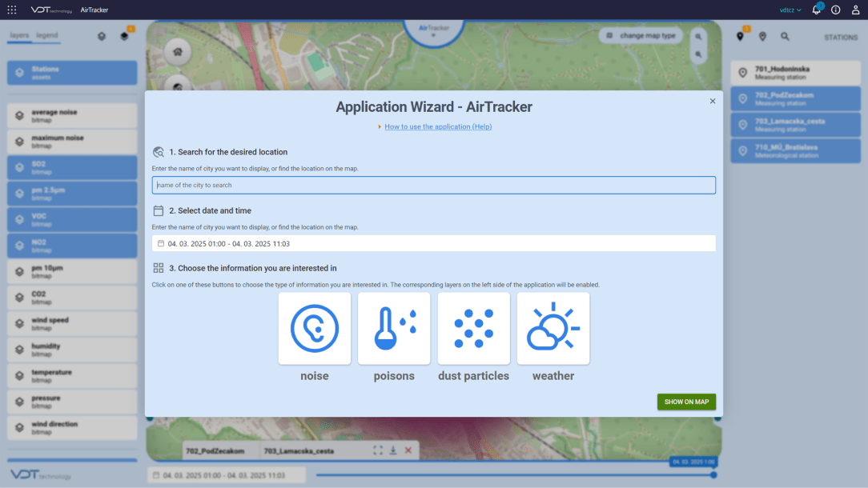
Task: Toggle the maximum noise layer
Action: [72, 142]
